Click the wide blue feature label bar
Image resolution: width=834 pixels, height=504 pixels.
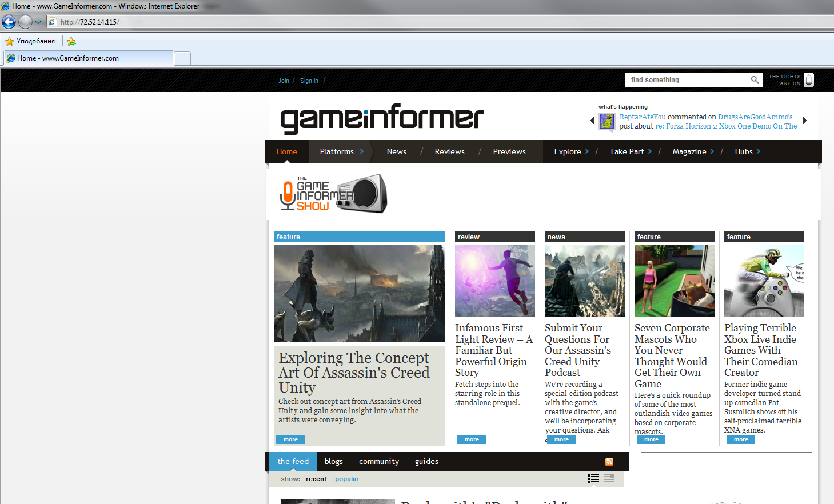360,237
